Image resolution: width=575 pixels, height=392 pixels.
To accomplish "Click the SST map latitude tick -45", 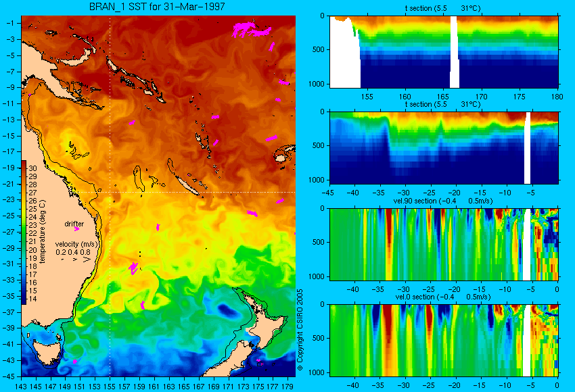I will [9, 376].
